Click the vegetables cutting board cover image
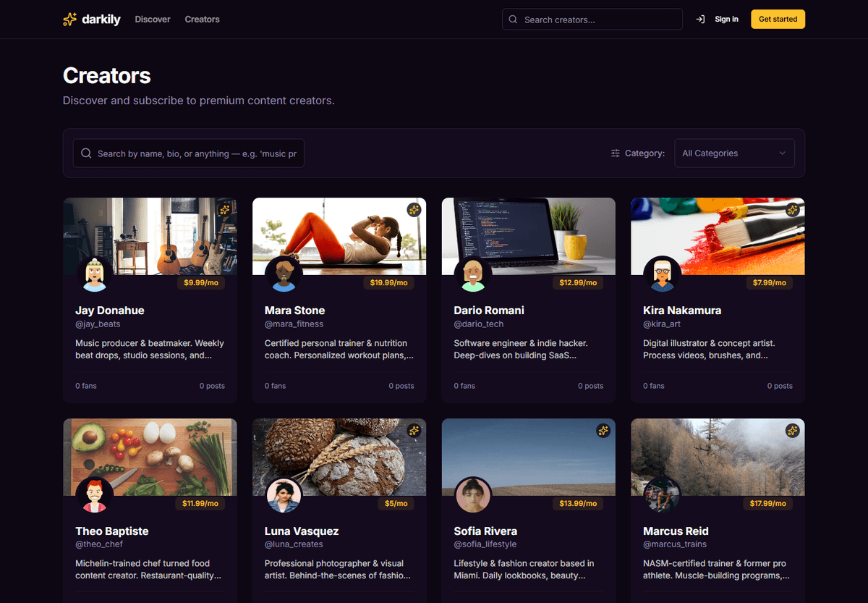Image resolution: width=868 pixels, height=603 pixels. (150, 457)
